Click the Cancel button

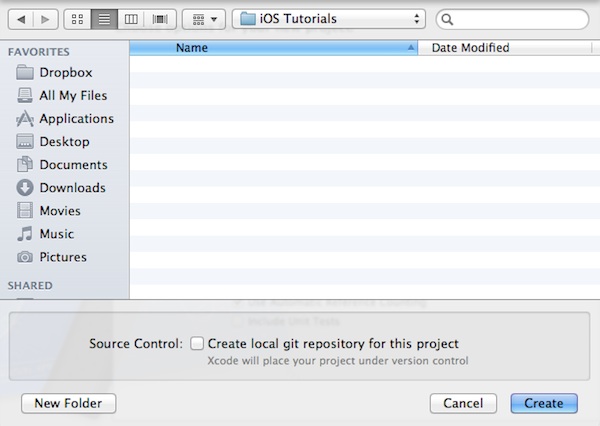coord(463,403)
